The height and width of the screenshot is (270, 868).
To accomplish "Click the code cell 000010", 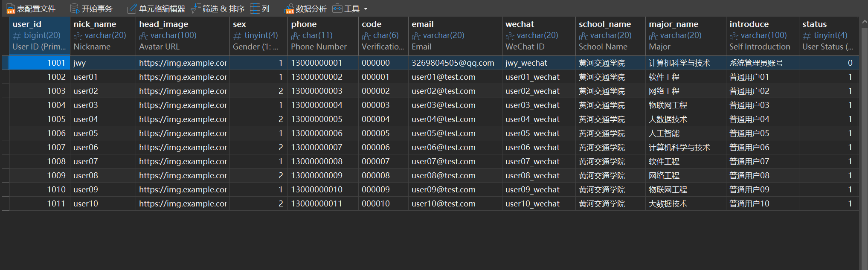I will 383,203.
